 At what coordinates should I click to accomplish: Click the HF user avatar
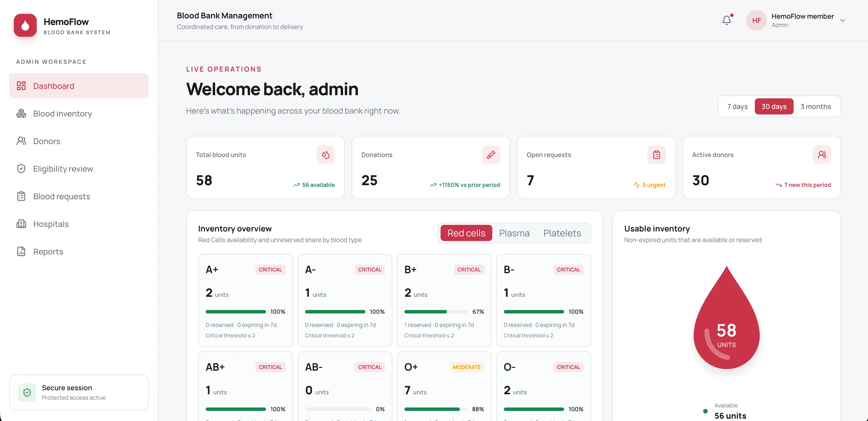[757, 20]
